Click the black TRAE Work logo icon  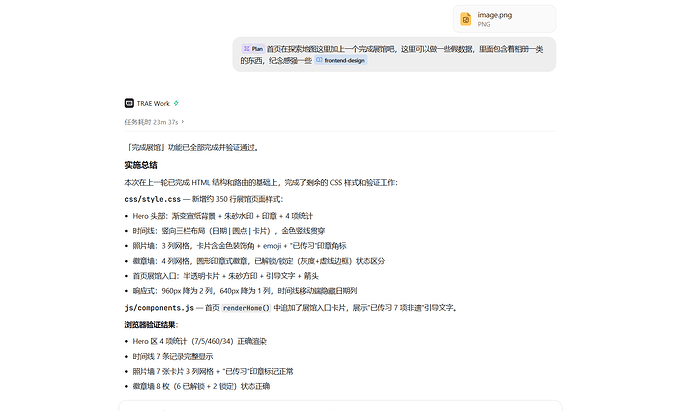pyautogui.click(x=129, y=103)
